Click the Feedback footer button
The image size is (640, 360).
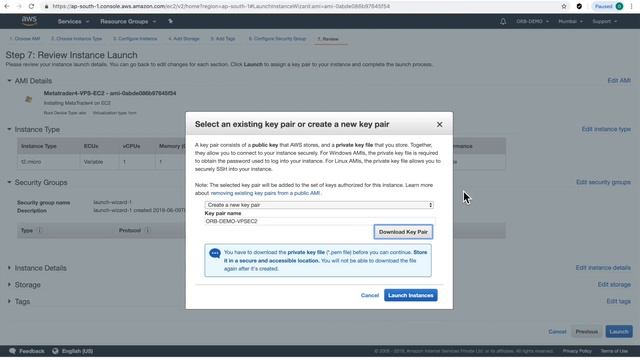click(x=27, y=351)
